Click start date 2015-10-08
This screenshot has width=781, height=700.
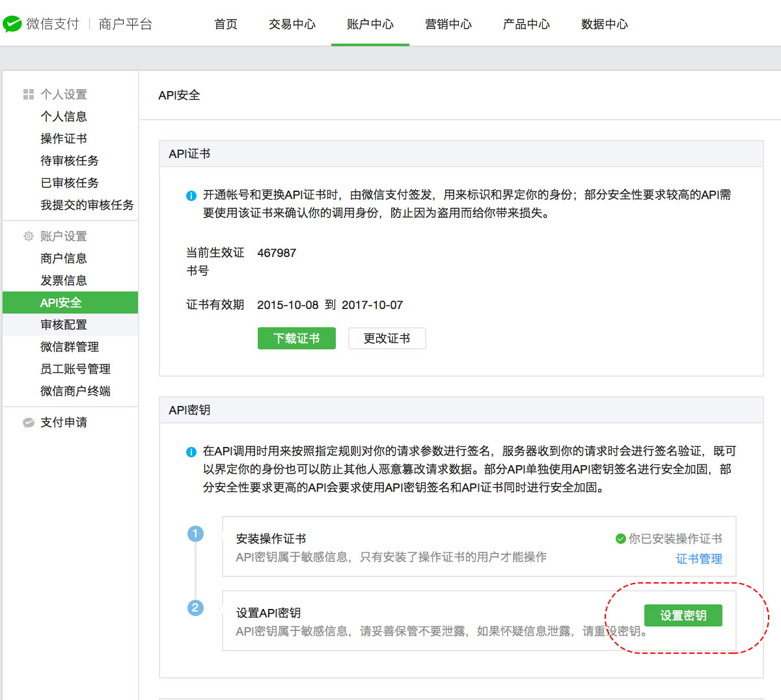[288, 305]
